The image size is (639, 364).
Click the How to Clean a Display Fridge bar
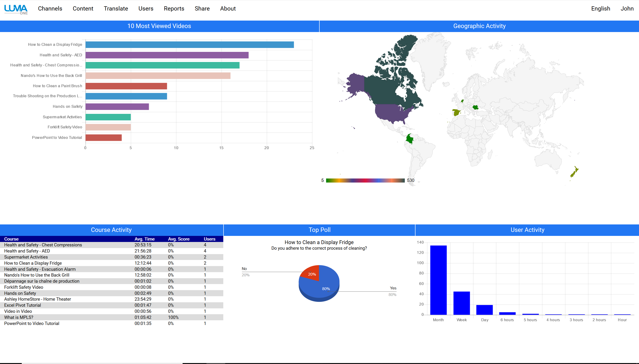coord(189,45)
